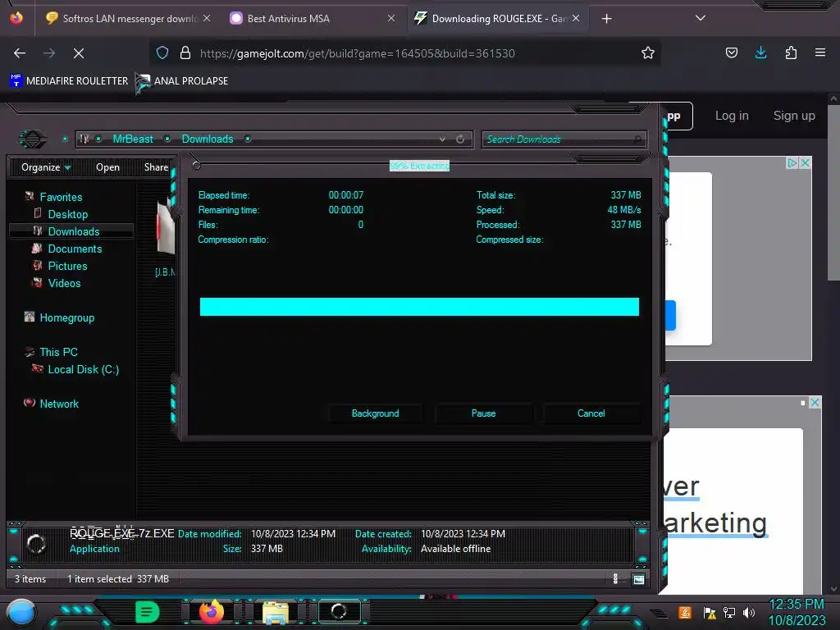Click the loading spinner app in taskbar
This screenshot has height=630, width=840.
339,611
